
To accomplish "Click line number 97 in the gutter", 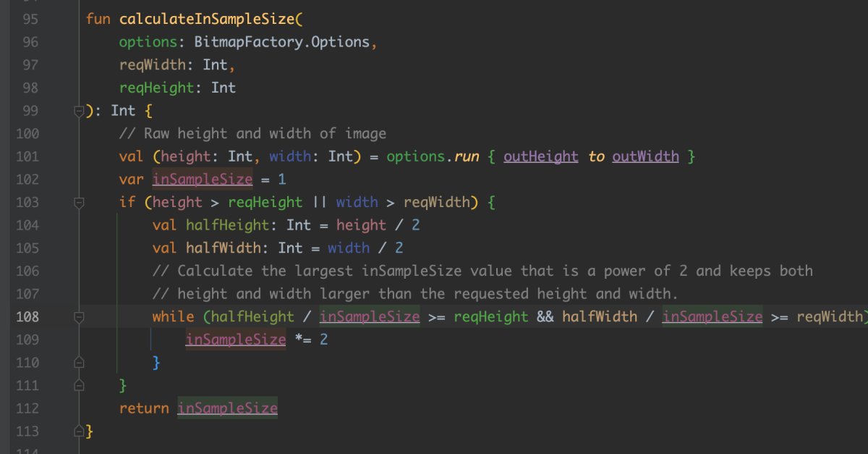I will tap(30, 65).
